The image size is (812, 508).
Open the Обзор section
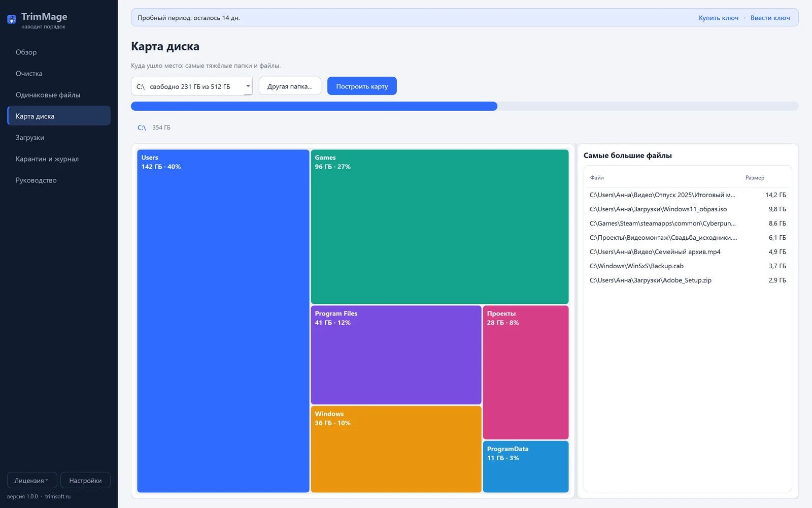(x=59, y=52)
